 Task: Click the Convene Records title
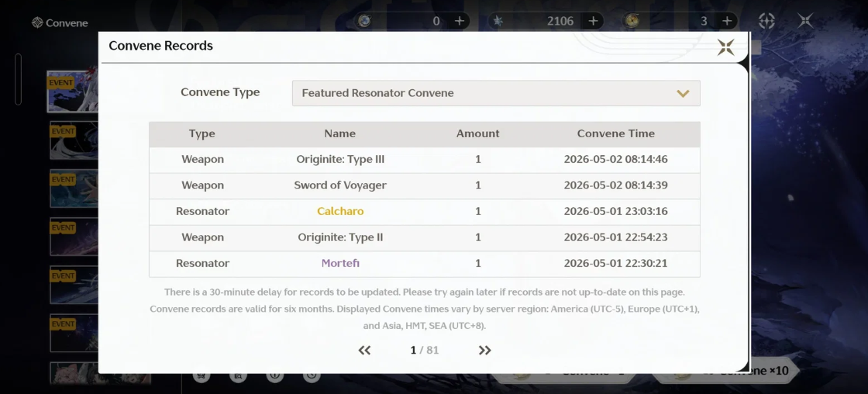click(160, 46)
